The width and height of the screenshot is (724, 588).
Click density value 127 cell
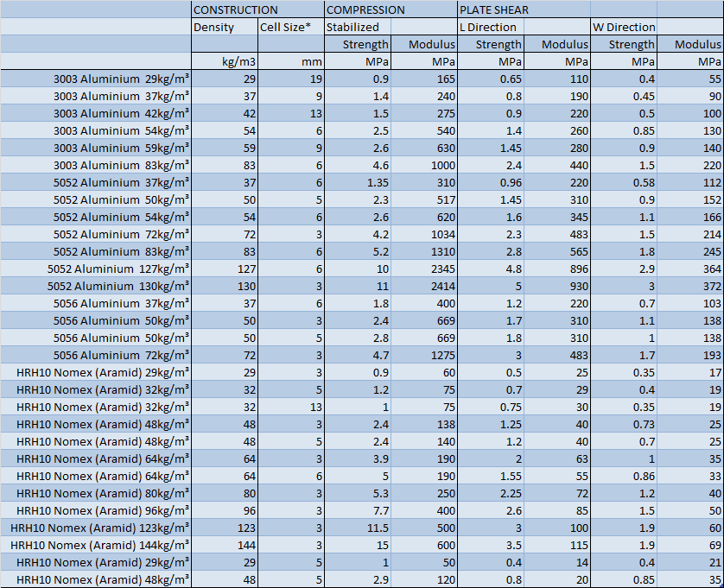pyautogui.click(x=225, y=269)
